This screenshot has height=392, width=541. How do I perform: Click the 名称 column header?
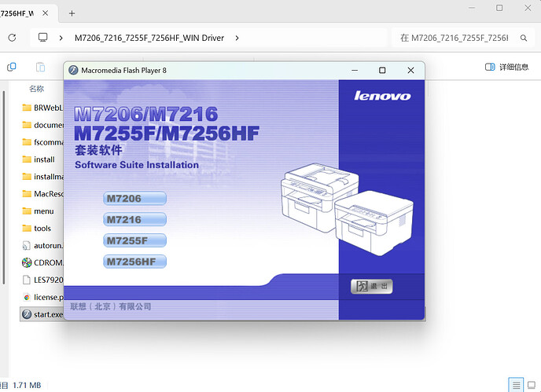37,89
